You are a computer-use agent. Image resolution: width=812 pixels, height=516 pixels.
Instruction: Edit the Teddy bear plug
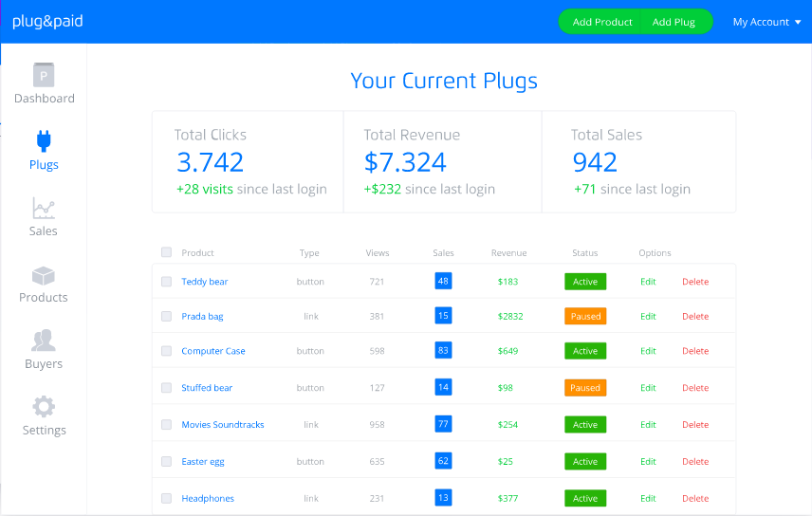(648, 282)
